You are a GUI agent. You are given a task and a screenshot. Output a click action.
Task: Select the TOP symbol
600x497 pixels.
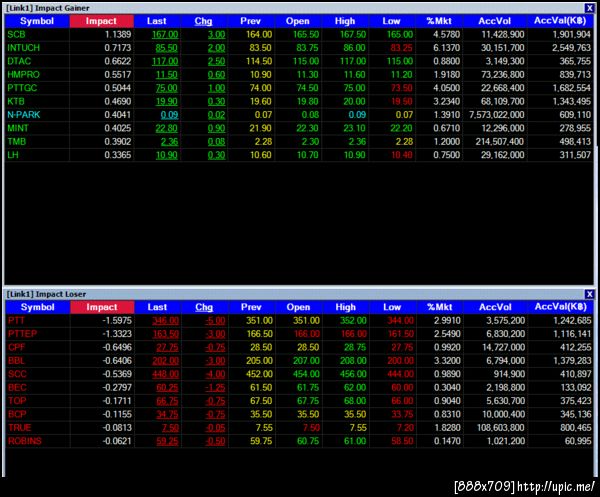17,401
